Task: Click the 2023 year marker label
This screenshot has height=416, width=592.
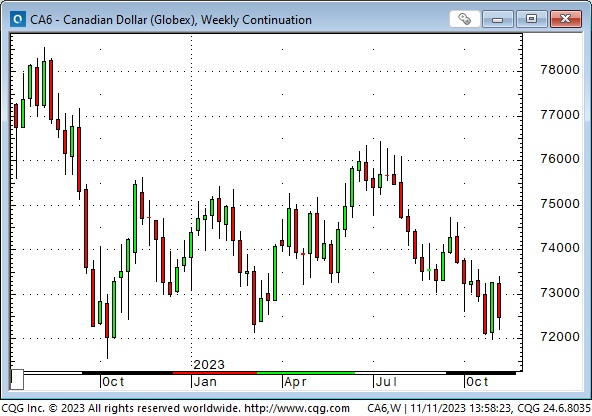Action: (209, 364)
